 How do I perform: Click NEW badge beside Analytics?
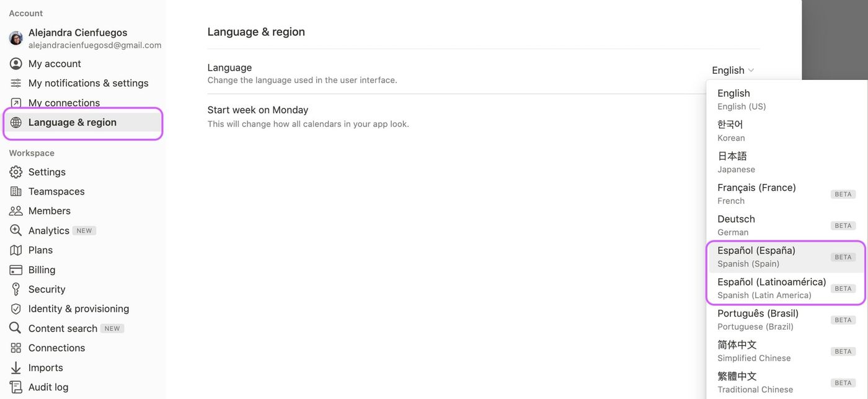coord(84,230)
